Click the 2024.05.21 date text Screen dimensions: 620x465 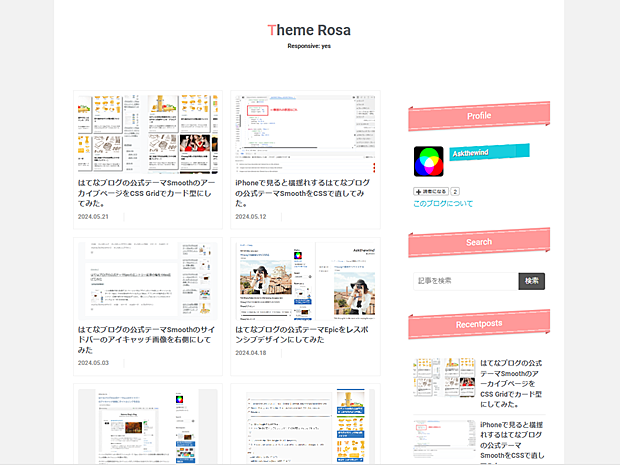click(x=93, y=217)
